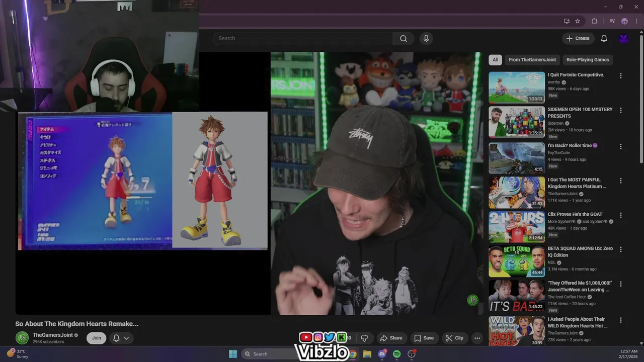
Task: Click the Create button
Action: pos(578,39)
